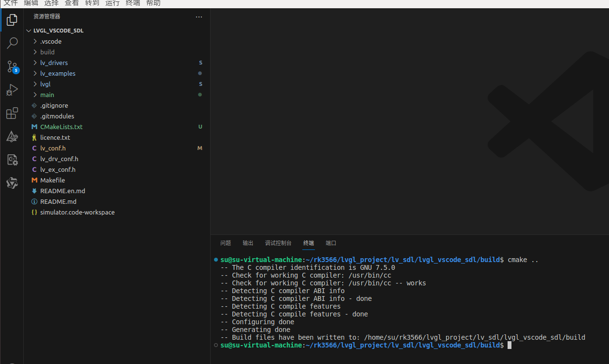Click the More Actions ellipsis in Explorer header
Screen dimensions: 609x364
[x=198, y=17]
